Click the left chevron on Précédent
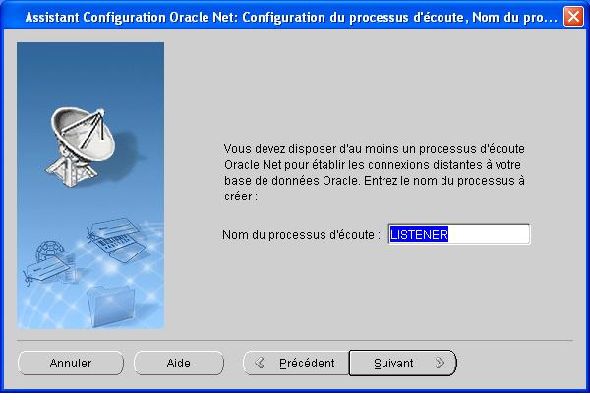The height and width of the screenshot is (400, 590). pos(260,363)
